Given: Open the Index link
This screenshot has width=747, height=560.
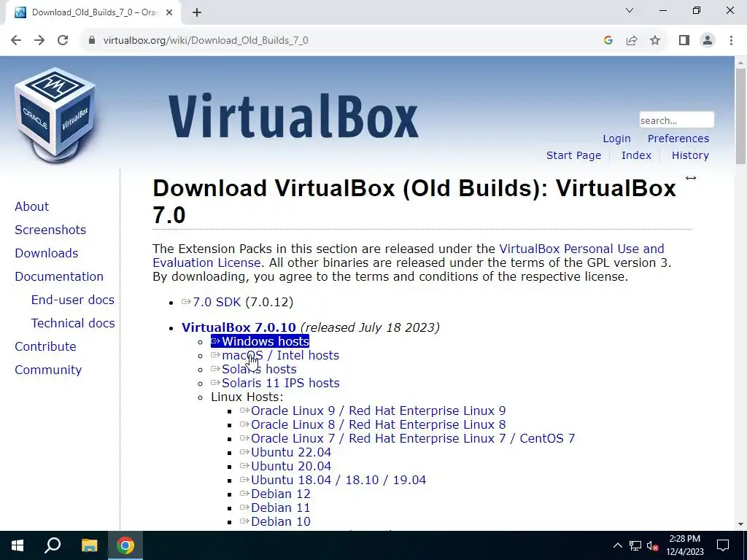Looking at the screenshot, I should coord(636,156).
